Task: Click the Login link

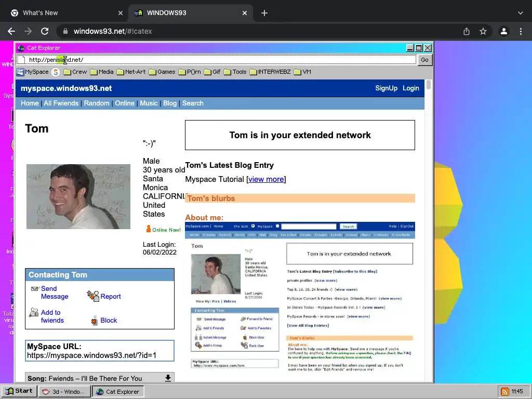Action: click(x=411, y=88)
